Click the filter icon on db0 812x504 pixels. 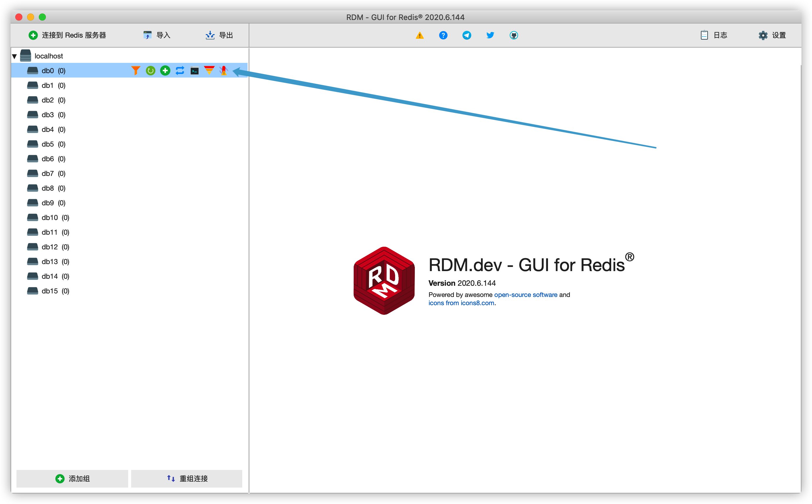click(x=136, y=70)
